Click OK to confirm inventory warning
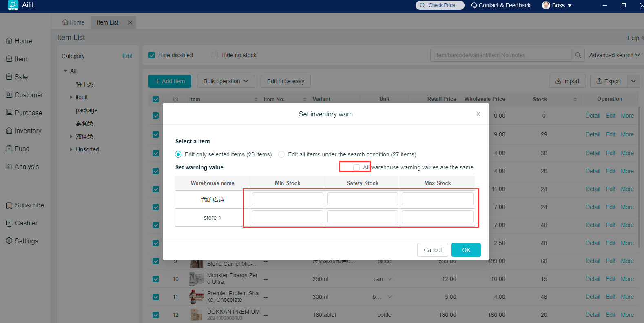644x323 pixels. pyautogui.click(x=466, y=250)
